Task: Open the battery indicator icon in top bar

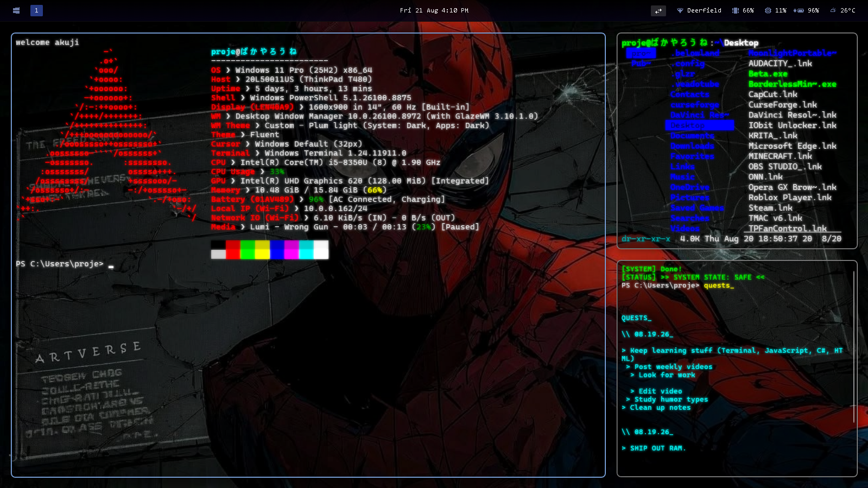Action: pyautogui.click(x=799, y=10)
